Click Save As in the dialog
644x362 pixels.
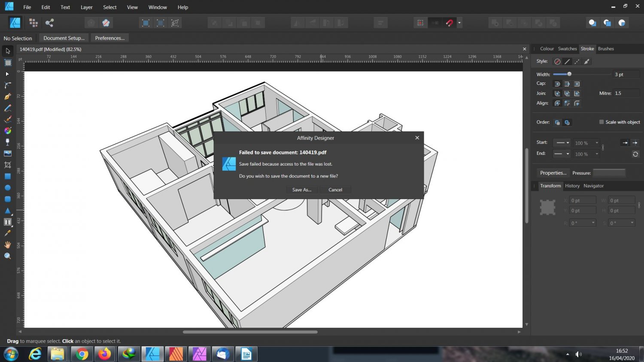tap(301, 190)
